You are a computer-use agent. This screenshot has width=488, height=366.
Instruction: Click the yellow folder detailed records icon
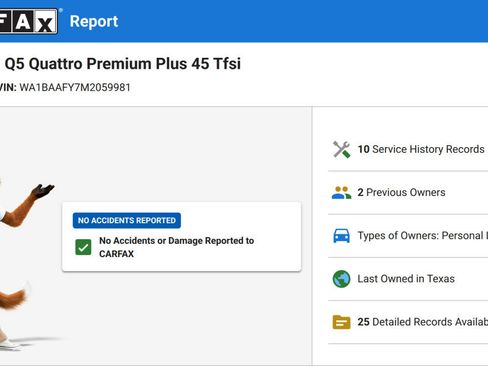(x=341, y=322)
